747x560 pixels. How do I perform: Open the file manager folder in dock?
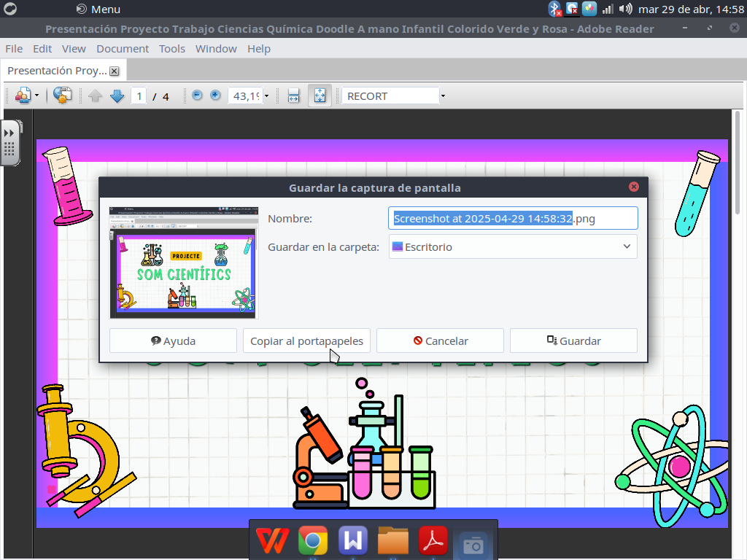coord(392,540)
